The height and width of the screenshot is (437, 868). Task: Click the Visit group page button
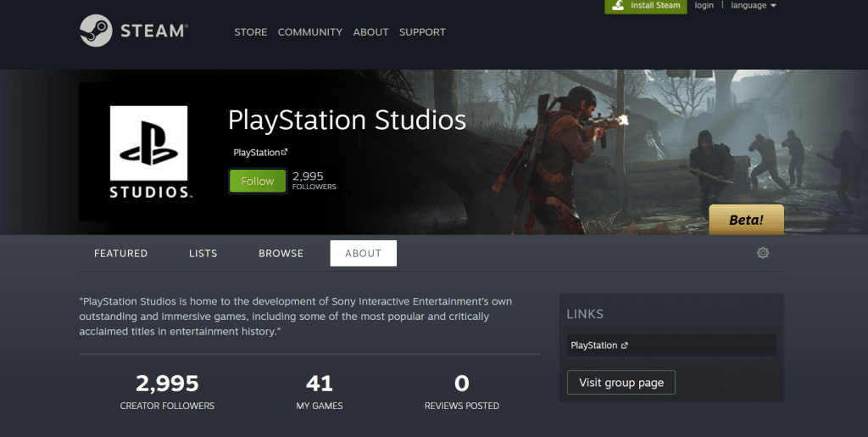[x=621, y=383]
